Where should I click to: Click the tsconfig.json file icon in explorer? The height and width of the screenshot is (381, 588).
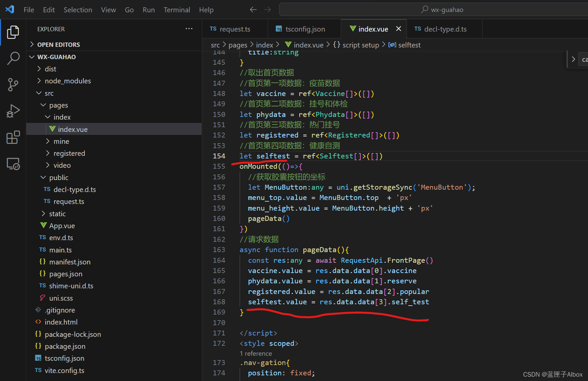coord(38,358)
